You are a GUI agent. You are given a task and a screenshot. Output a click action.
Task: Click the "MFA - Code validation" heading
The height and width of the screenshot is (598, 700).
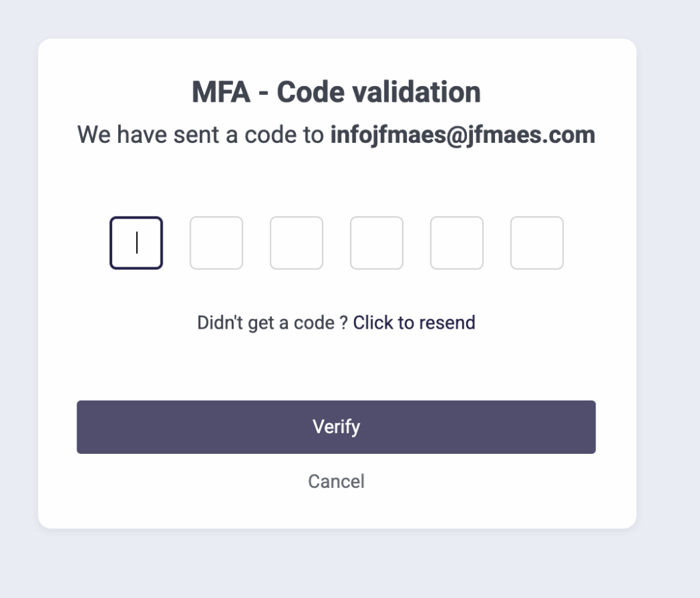click(336, 92)
